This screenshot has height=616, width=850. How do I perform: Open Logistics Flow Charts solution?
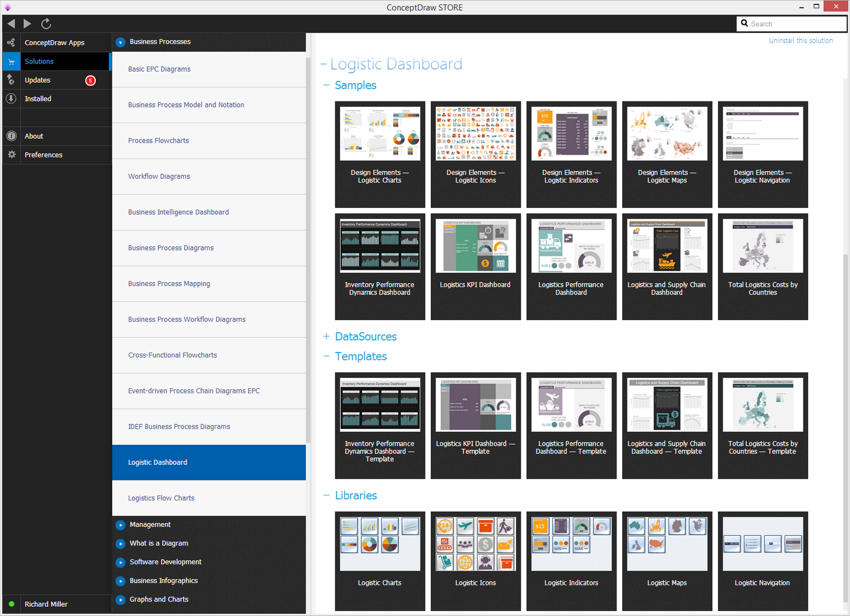click(x=209, y=498)
